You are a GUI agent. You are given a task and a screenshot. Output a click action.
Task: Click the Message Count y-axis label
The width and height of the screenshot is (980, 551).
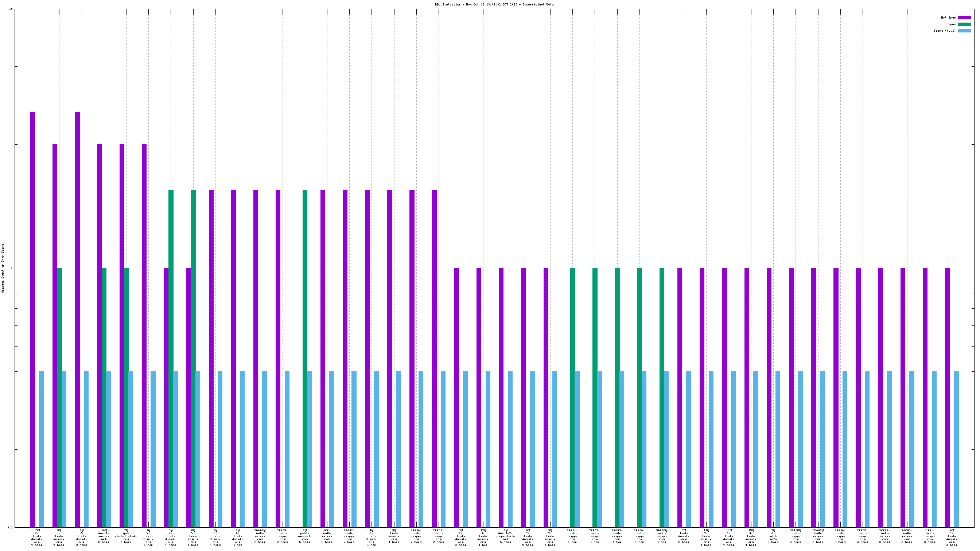(3, 269)
